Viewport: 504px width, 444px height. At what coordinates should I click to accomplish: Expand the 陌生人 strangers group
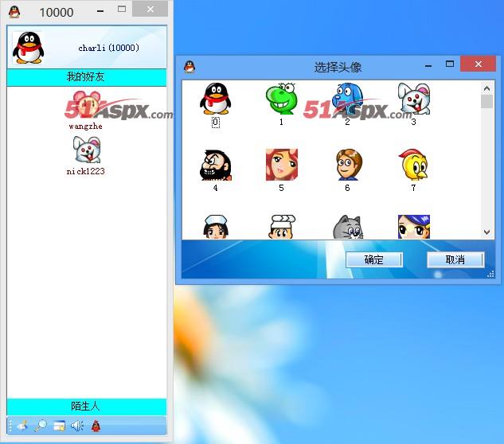pos(87,407)
